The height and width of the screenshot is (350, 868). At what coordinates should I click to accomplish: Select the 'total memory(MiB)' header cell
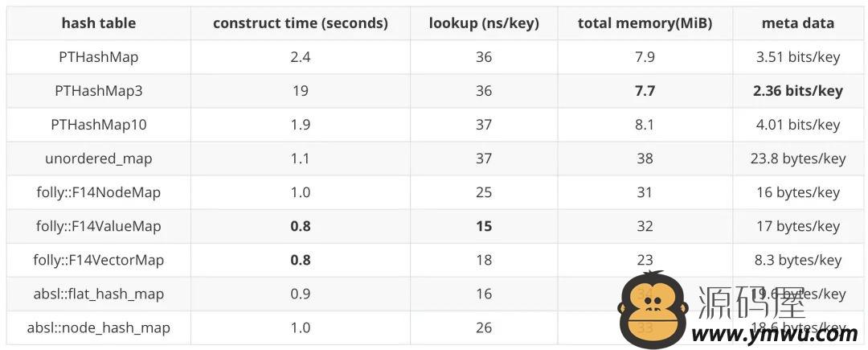(x=645, y=23)
